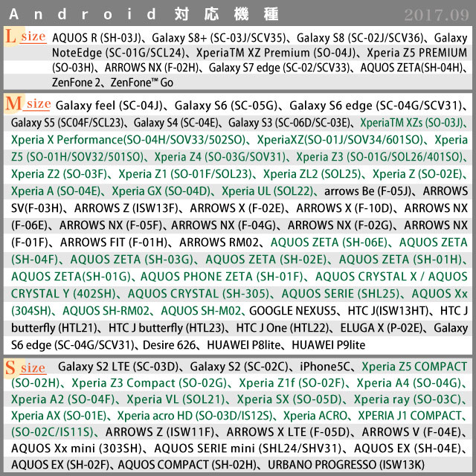This screenshot has width=476, height=476.
Task: Click green 'XperiaTM XZs (SO-03J)' text
Action: 411,123
